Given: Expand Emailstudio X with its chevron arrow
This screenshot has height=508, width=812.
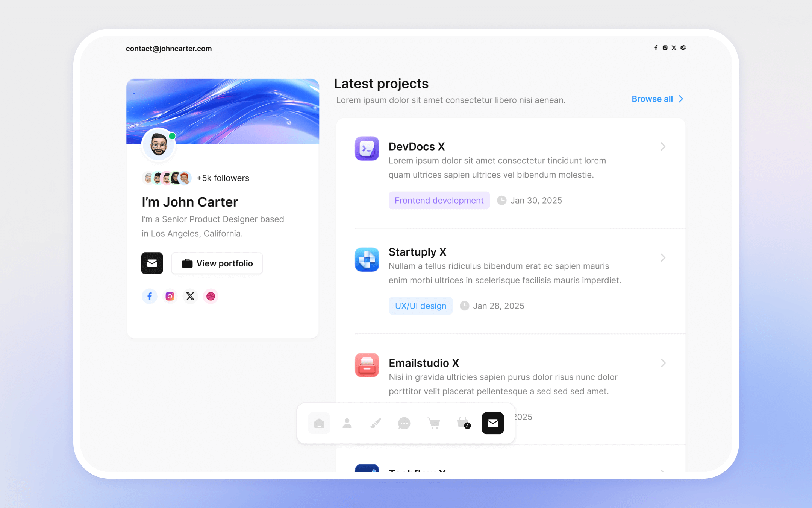Looking at the screenshot, I should point(663,363).
